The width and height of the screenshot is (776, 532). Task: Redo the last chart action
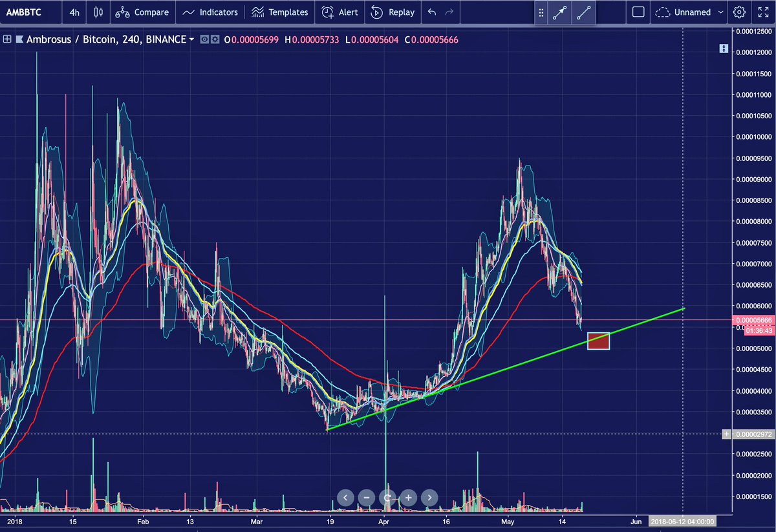pyautogui.click(x=449, y=12)
